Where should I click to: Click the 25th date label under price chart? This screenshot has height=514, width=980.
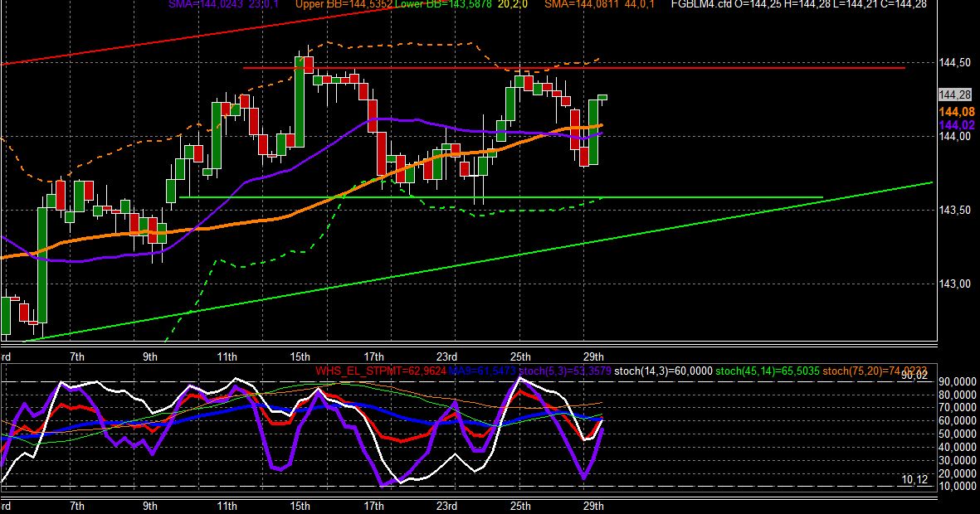(520, 356)
